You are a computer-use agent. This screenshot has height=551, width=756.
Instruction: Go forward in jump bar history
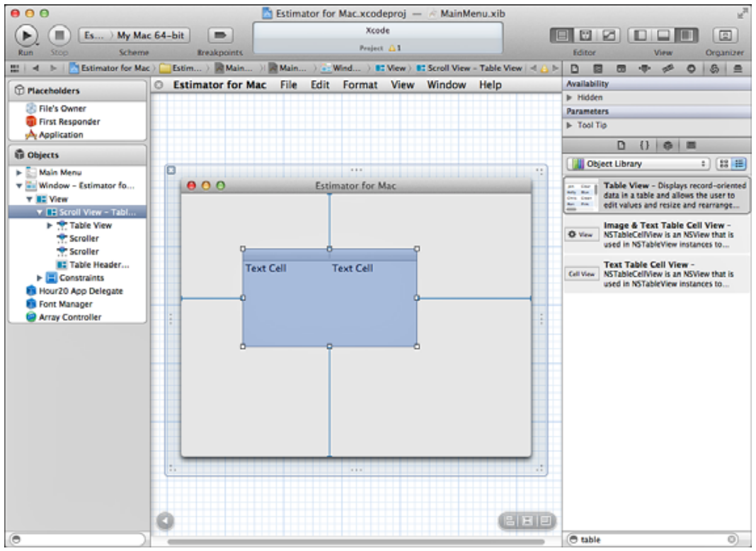pyautogui.click(x=53, y=69)
